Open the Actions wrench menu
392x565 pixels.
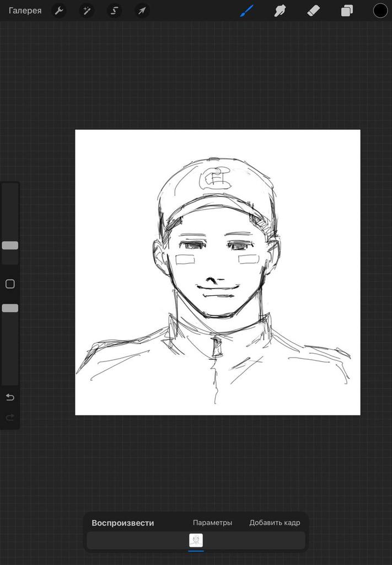coord(59,11)
